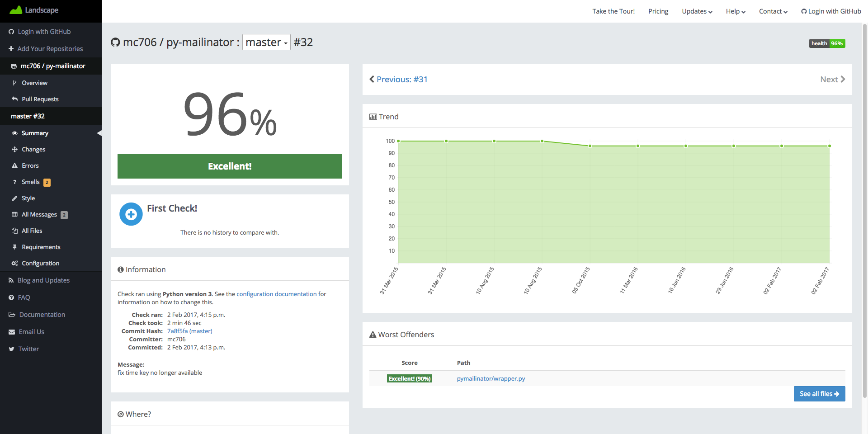Viewport: 868px width, 434px height.
Task: Click the blue plus circle First Check icon
Action: click(x=131, y=214)
